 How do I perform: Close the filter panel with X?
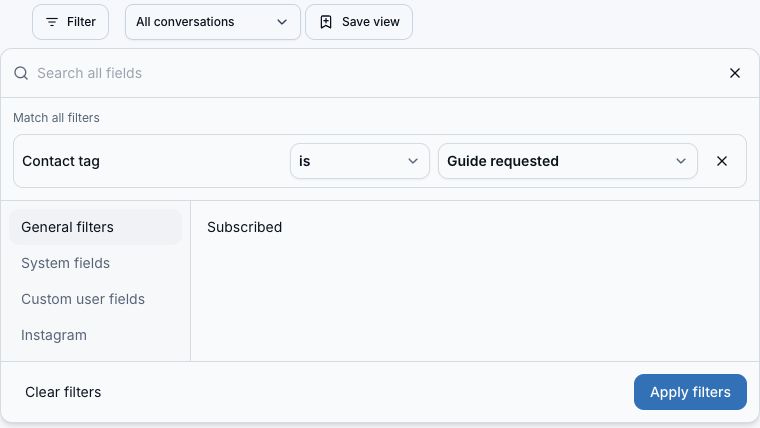point(735,73)
